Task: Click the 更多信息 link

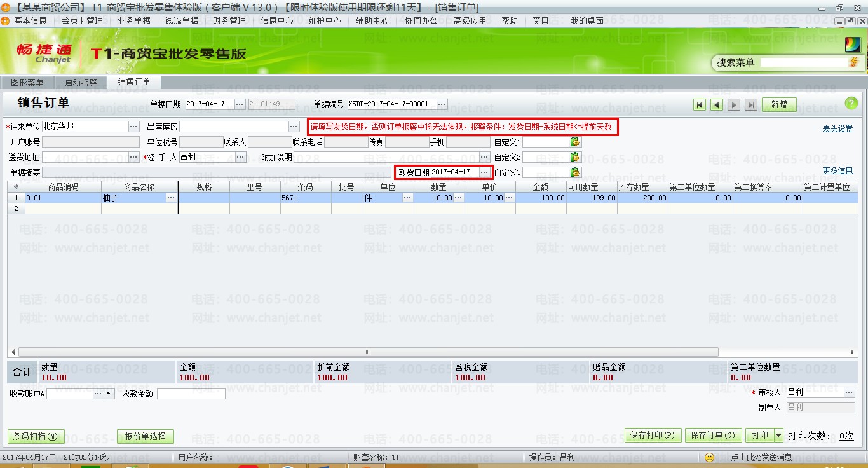Action: [837, 170]
